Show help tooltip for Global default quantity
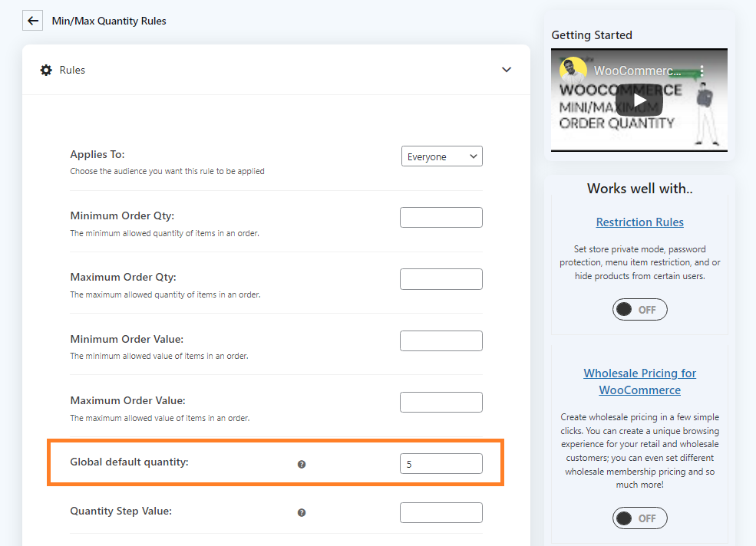Image resolution: width=756 pixels, height=546 pixels. pyautogui.click(x=302, y=464)
